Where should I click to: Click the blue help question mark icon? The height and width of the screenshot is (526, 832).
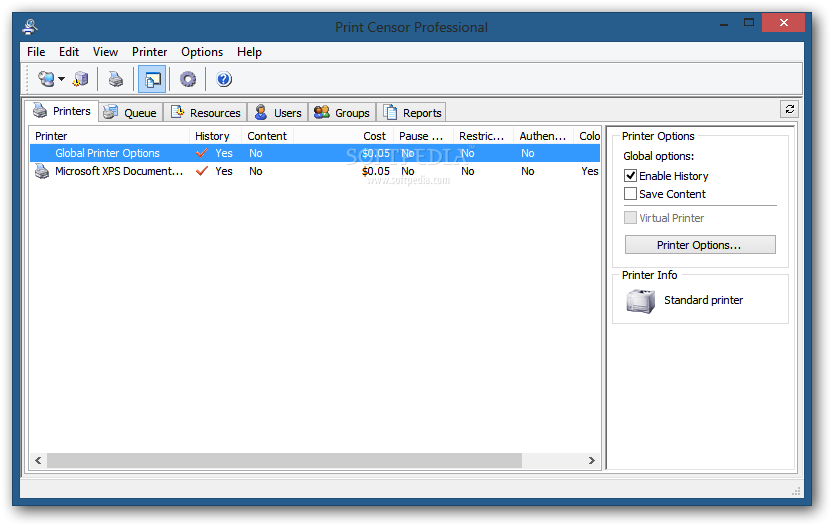(x=224, y=80)
